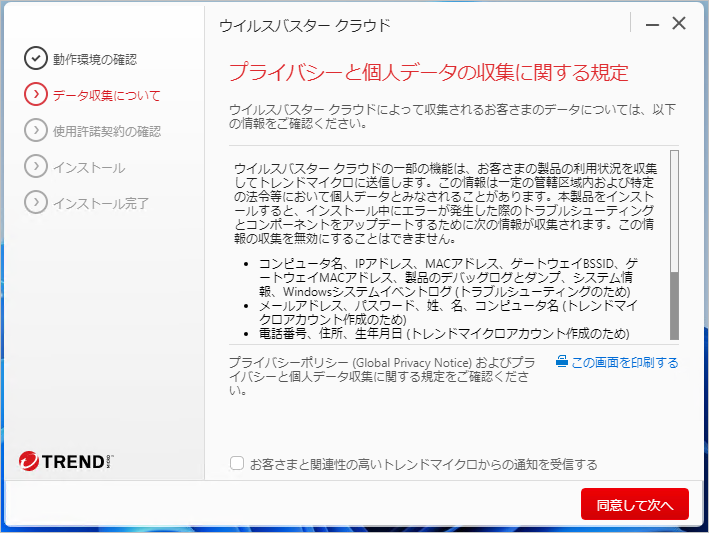Click the text お客さまと関連性の高いトレンドマイクロからの通知を受信する
The height and width of the screenshot is (533, 709).
point(424,464)
